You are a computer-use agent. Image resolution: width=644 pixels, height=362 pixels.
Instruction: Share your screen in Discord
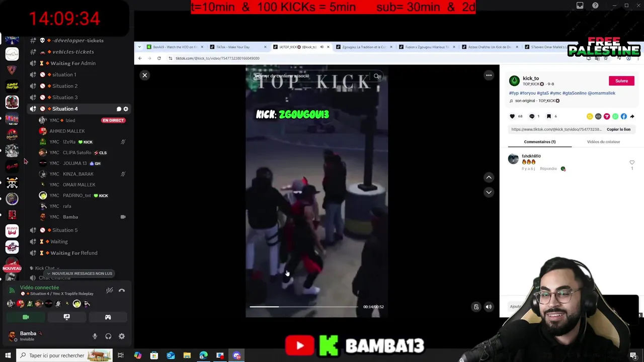[66, 317]
